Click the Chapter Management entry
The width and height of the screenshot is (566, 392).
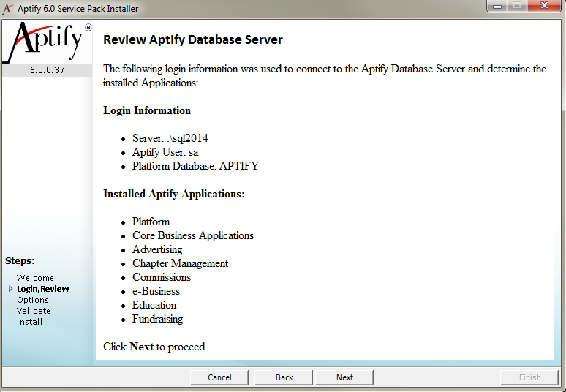180,263
